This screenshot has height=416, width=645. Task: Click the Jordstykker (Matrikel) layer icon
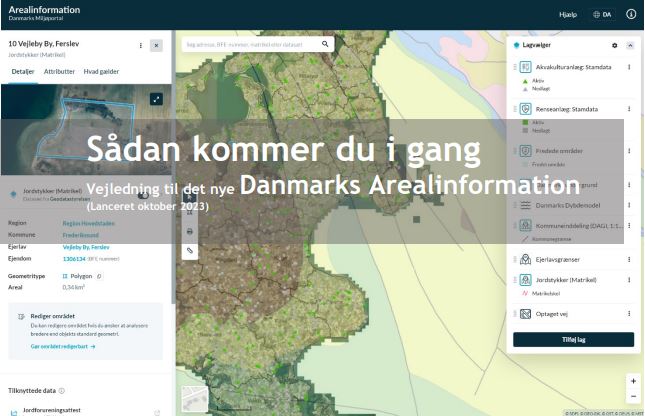click(525, 280)
